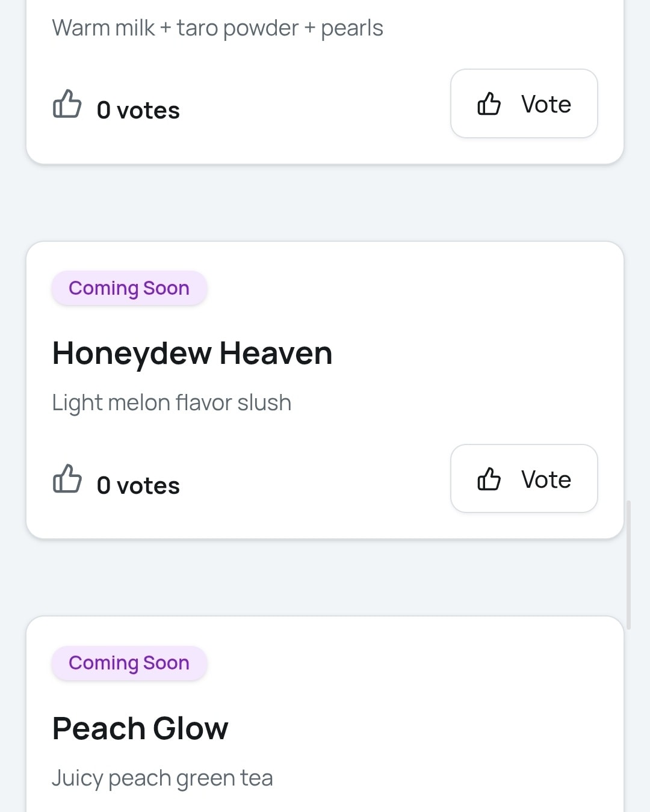Click Peach Glow's Coming Soon badge
Image resolution: width=650 pixels, height=812 pixels.
click(129, 663)
